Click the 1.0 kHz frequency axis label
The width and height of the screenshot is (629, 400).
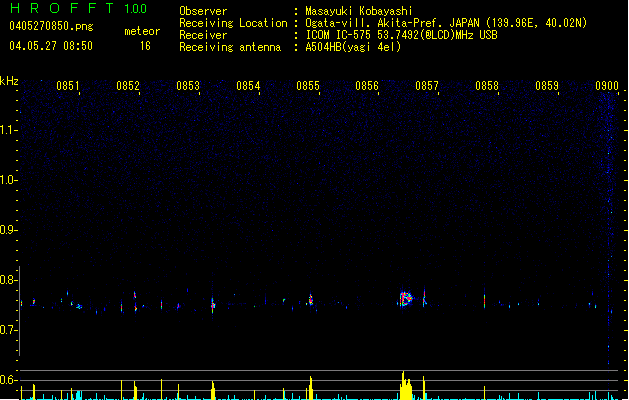click(8, 180)
